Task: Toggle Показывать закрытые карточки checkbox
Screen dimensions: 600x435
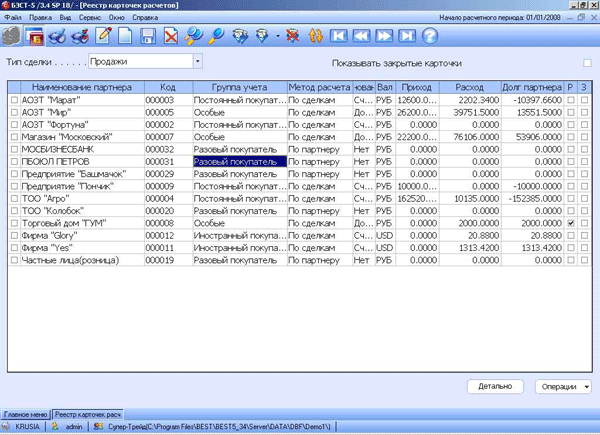Action: [587, 63]
